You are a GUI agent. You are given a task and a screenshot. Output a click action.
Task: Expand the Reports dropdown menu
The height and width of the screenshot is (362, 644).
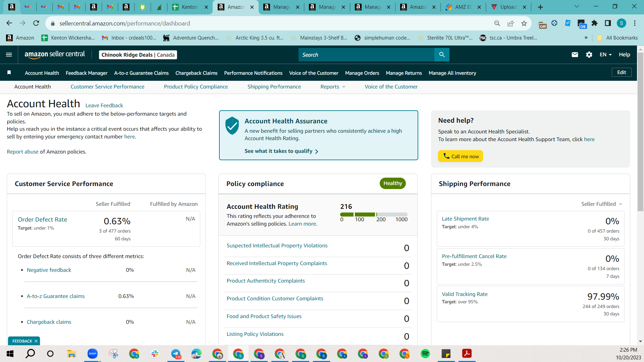click(x=333, y=87)
